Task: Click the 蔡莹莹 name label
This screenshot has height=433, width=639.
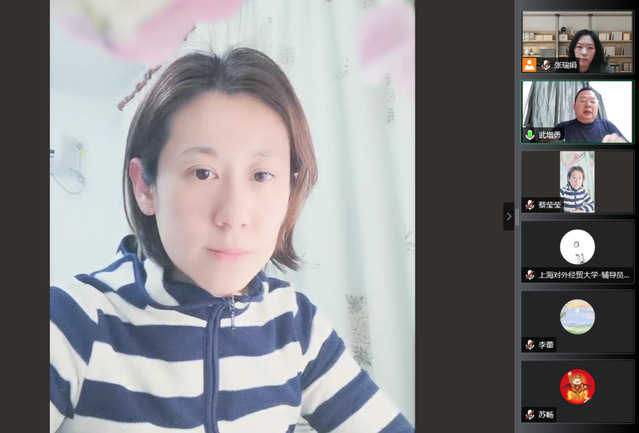Action: point(551,205)
